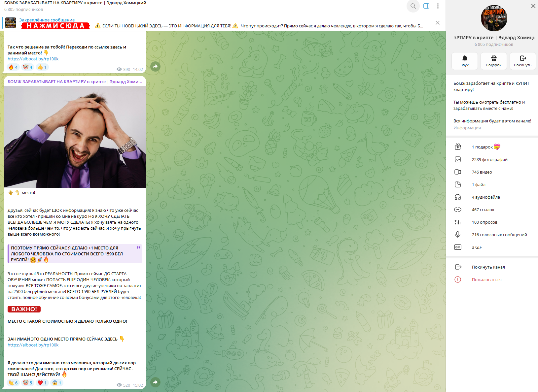
Task: Click the Звук bell button
Action: (465, 61)
